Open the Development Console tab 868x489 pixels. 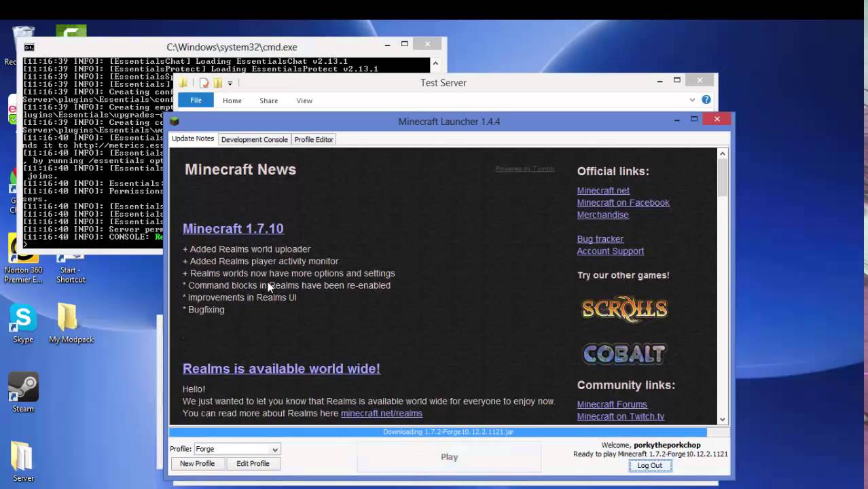(255, 139)
